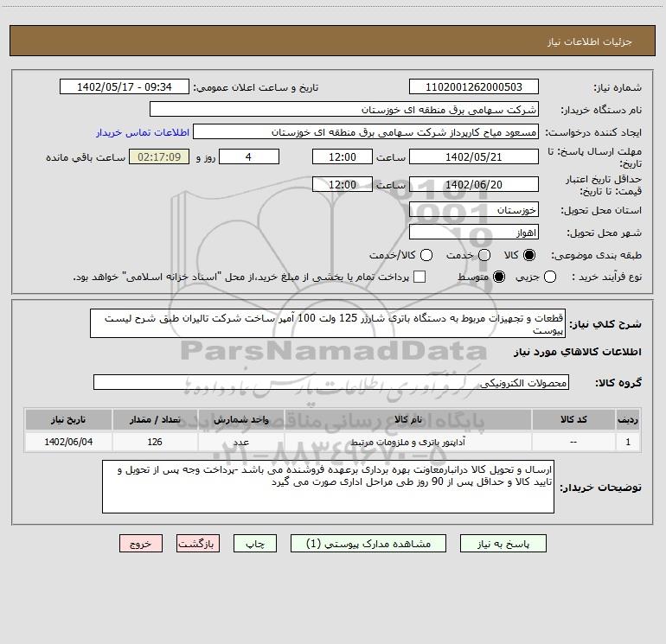Click the quantity cell 126
Screen dimensions: 666x644
(x=155, y=442)
